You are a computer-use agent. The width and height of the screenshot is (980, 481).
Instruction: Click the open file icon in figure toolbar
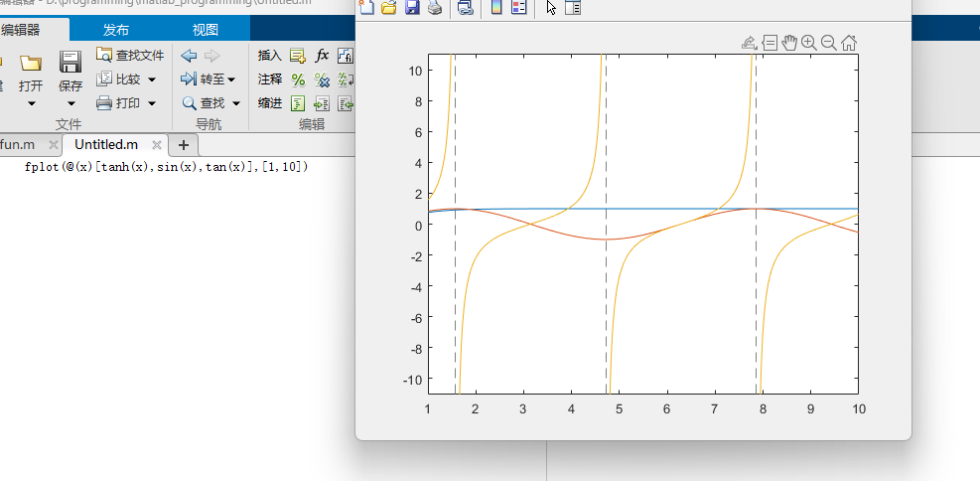(389, 8)
